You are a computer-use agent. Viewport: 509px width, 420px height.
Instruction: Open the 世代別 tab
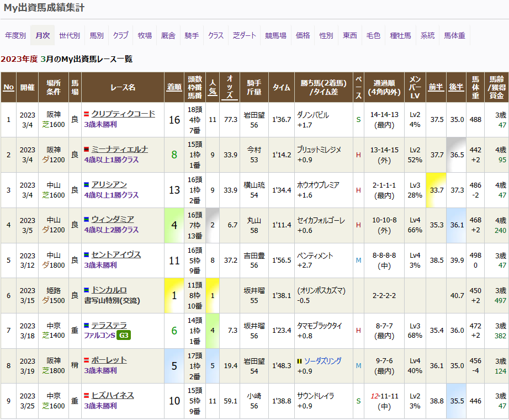pos(70,35)
